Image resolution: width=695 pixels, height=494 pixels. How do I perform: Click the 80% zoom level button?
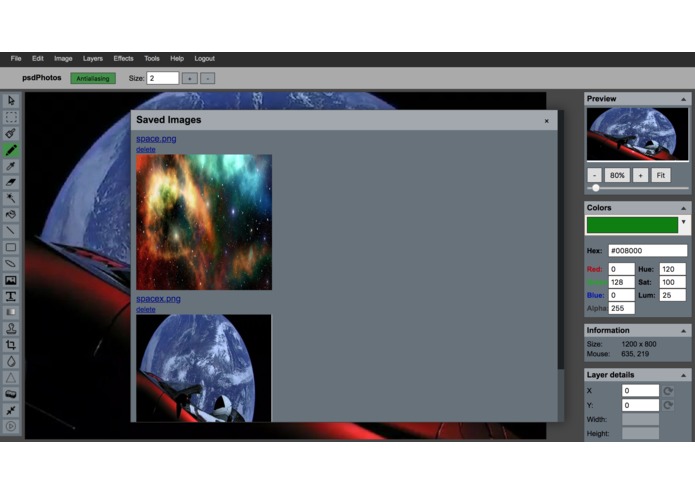coord(617,175)
